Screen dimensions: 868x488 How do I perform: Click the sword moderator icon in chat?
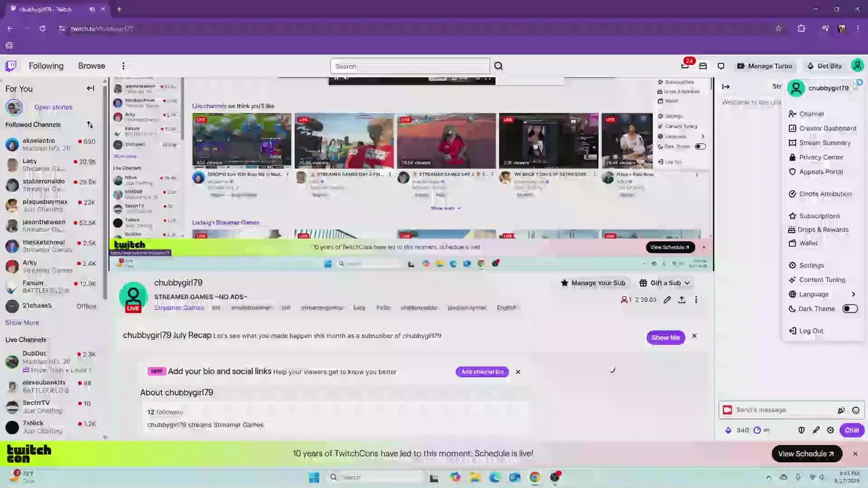816,430
